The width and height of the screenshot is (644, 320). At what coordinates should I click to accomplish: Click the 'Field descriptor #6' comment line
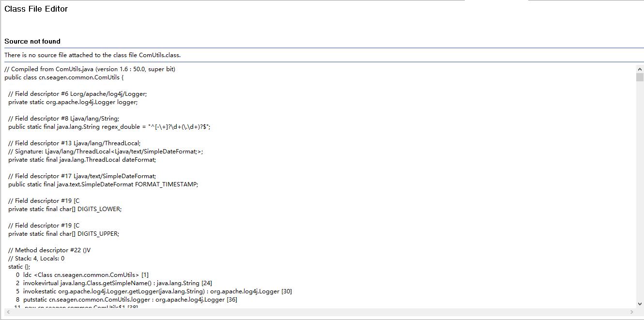[x=77, y=94]
